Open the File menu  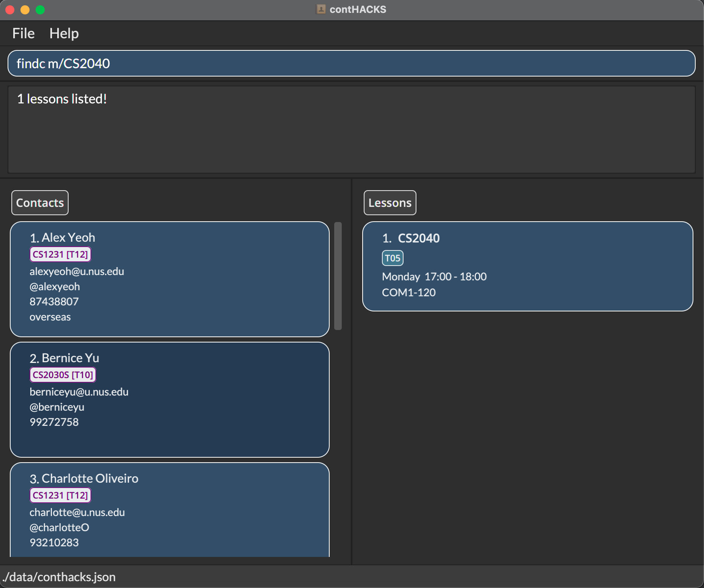[x=23, y=33]
